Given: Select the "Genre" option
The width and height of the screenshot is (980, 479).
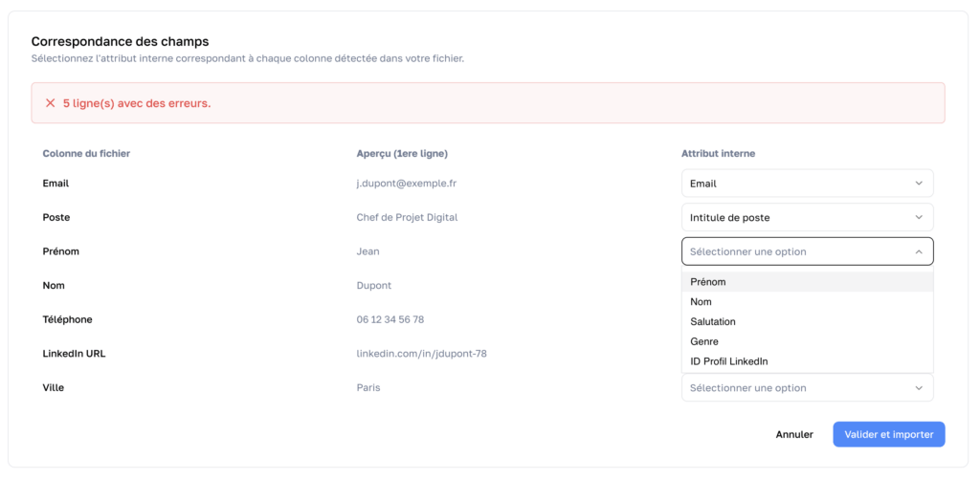Looking at the screenshot, I should (704, 341).
